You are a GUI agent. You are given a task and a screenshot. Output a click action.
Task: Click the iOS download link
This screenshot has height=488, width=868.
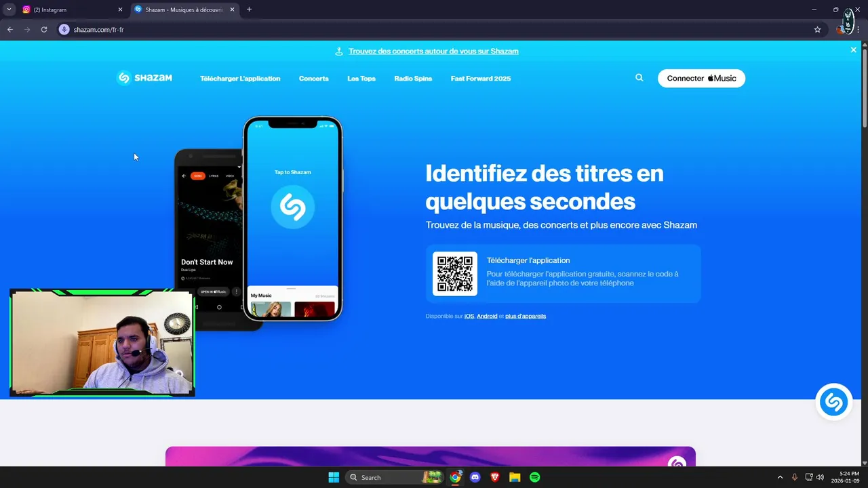click(x=469, y=317)
